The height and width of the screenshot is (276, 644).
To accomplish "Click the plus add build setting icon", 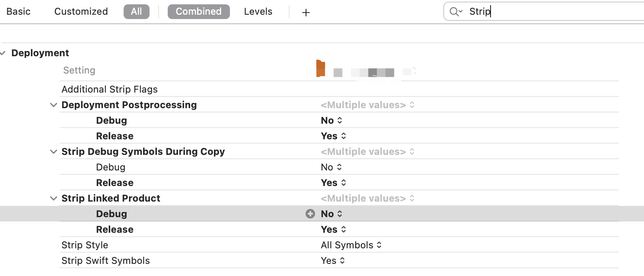I will pos(306,13).
